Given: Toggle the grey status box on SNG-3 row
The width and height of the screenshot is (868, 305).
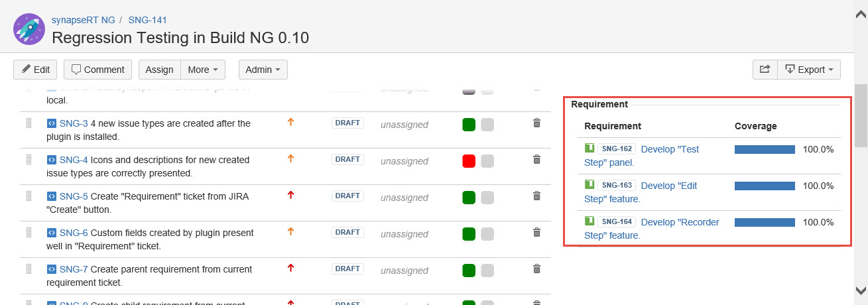Looking at the screenshot, I should (x=487, y=125).
